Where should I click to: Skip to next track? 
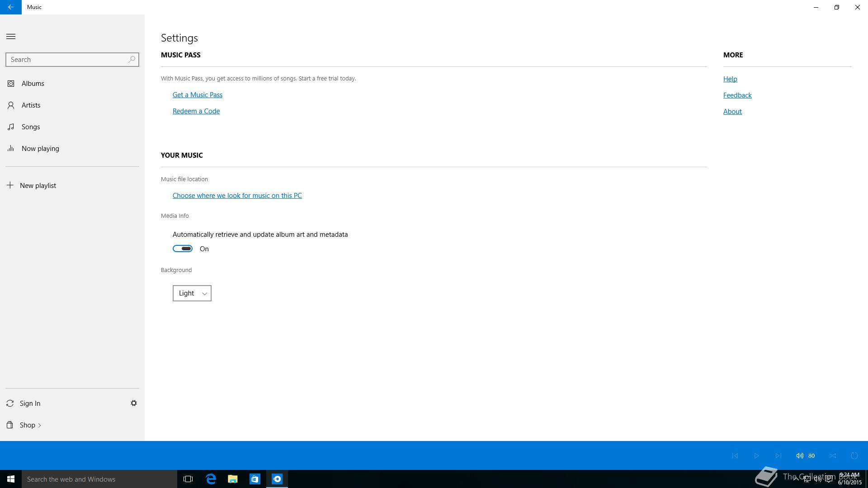(778, 455)
